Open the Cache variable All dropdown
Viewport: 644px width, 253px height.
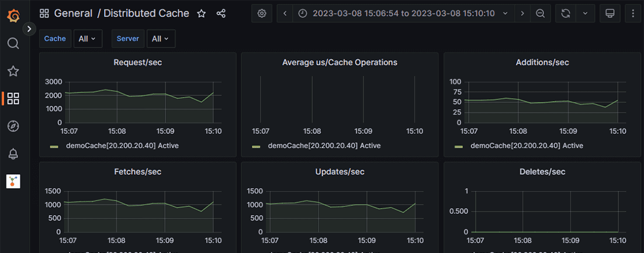click(88, 39)
